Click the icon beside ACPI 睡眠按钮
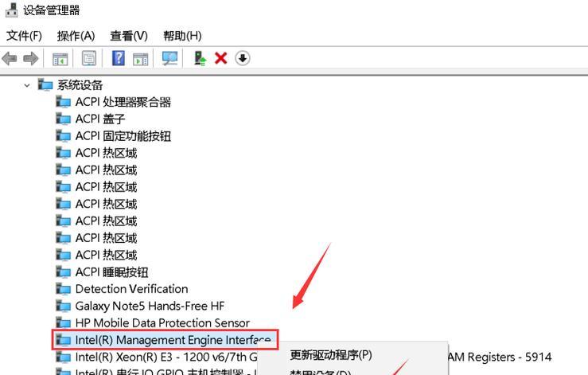The height and width of the screenshot is (375, 588). point(64,271)
